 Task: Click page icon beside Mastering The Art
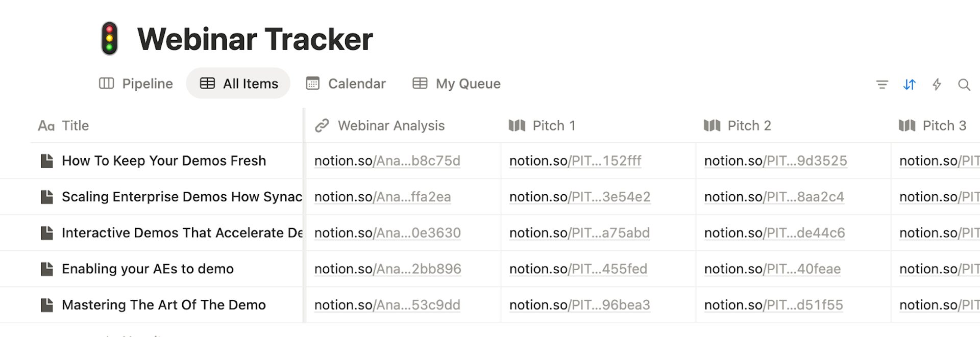[47, 305]
